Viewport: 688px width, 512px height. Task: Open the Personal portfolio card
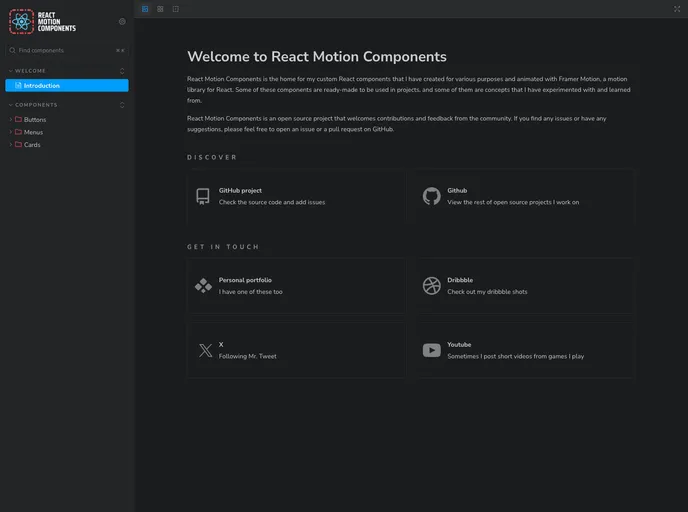[297, 286]
